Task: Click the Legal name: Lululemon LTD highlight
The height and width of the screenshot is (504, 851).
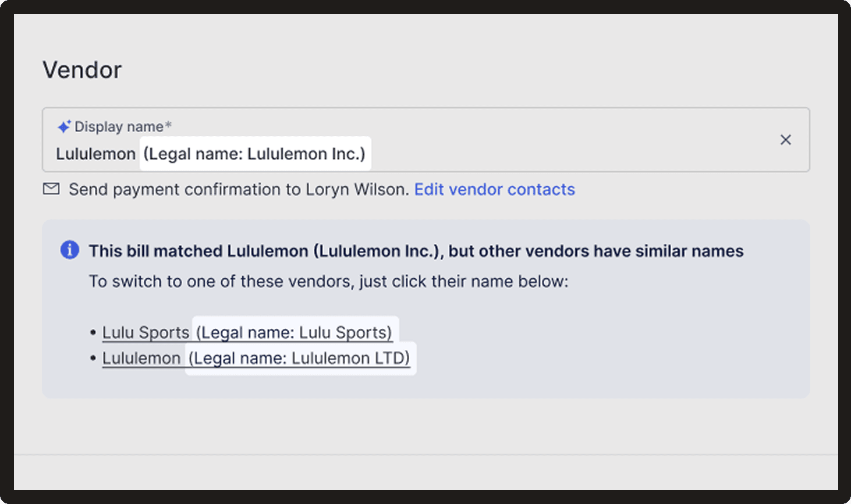Action: click(x=300, y=358)
